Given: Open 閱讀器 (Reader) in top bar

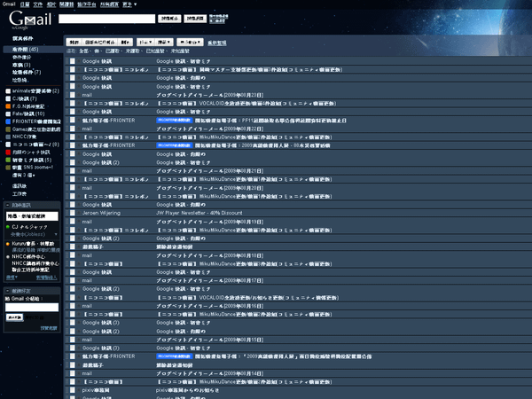Looking at the screenshot, I should coord(66,4).
